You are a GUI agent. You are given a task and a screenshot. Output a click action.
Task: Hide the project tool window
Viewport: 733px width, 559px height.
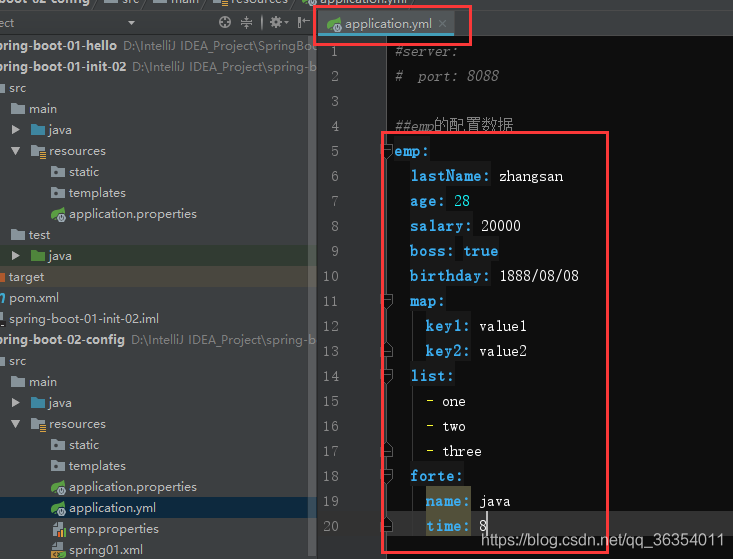[x=303, y=22]
